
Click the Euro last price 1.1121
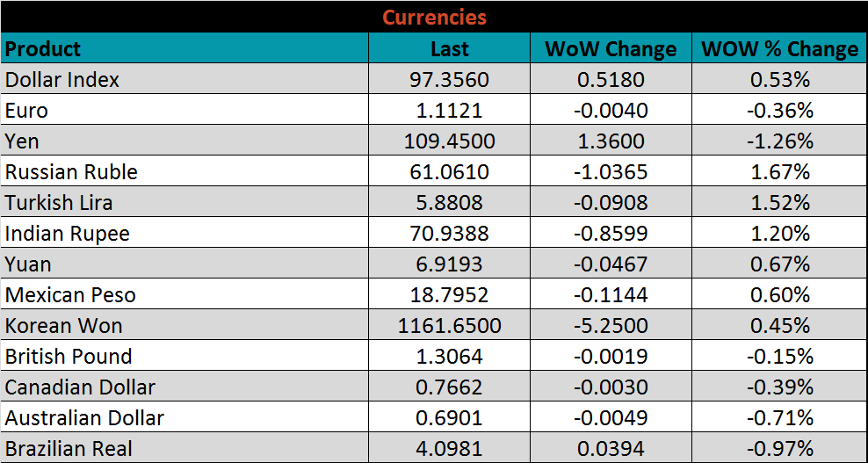(x=449, y=111)
